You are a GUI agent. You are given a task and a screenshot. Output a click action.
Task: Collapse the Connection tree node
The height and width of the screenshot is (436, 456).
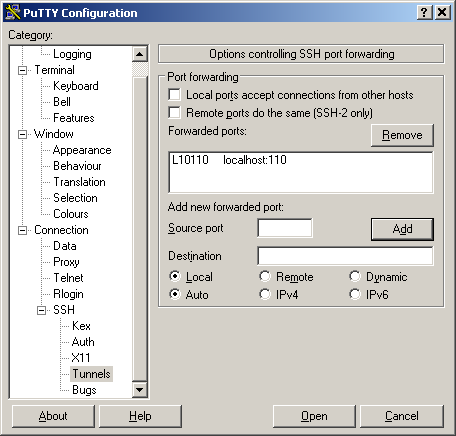click(22, 230)
